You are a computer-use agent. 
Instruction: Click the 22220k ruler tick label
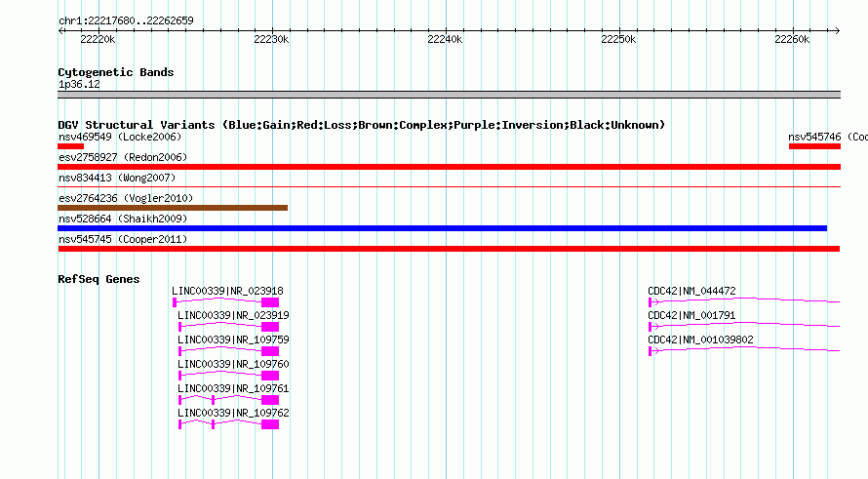(98, 39)
